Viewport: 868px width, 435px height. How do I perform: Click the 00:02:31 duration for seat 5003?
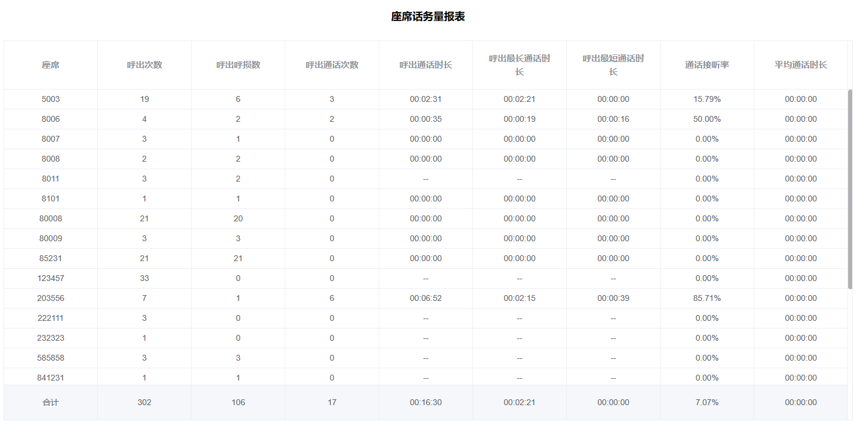(426, 100)
